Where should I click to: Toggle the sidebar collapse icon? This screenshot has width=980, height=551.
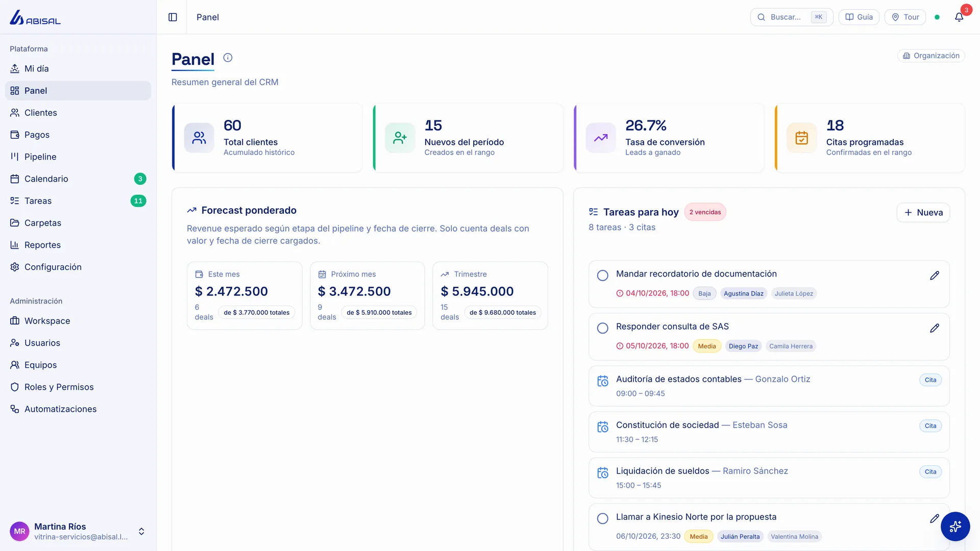coord(173,17)
